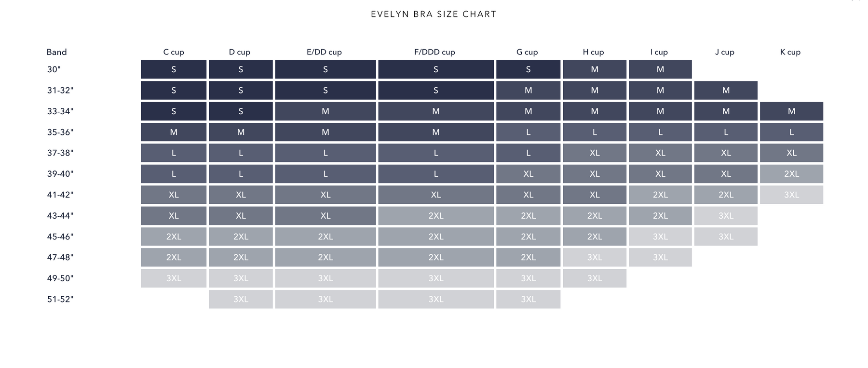
Task: Select the I cup M cell in 30" row
Action: 660,69
